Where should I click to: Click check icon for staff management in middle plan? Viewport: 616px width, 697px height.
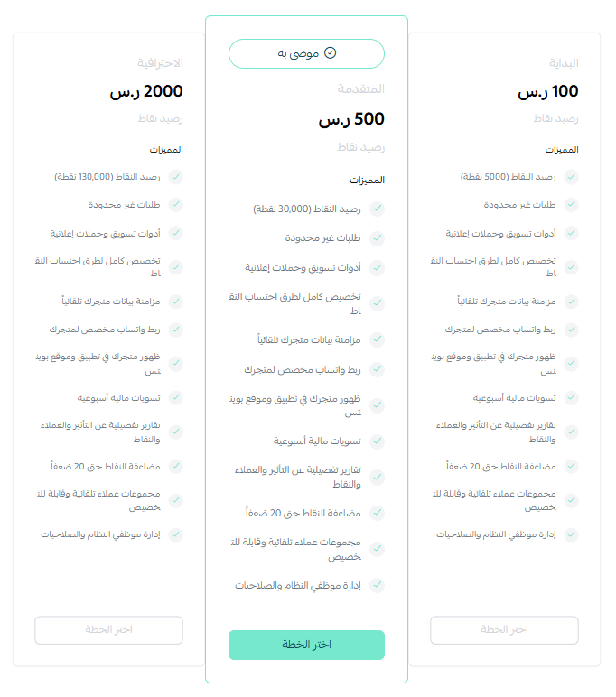click(378, 585)
